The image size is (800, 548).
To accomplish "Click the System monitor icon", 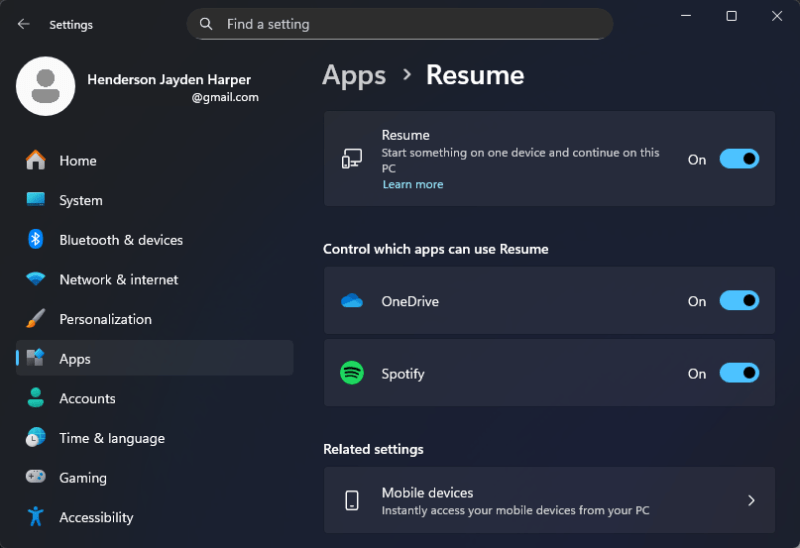I will [36, 200].
